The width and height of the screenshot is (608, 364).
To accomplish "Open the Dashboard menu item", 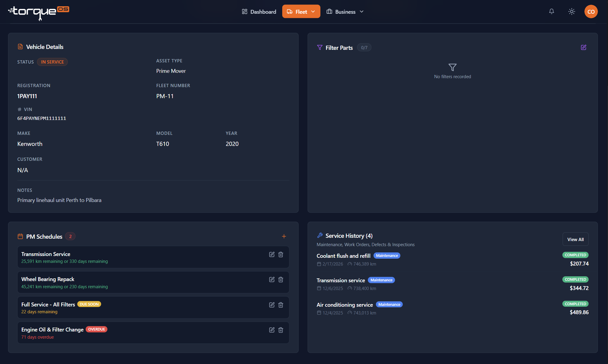I will (259, 12).
